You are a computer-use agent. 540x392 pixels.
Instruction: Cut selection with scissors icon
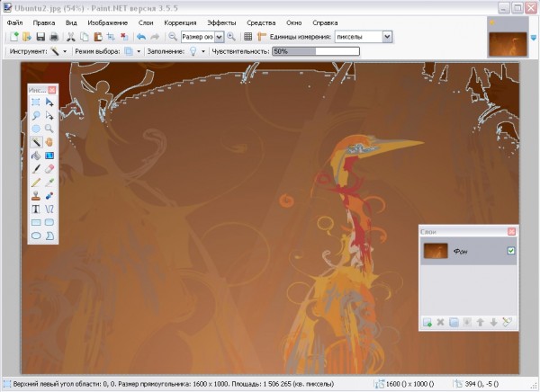click(71, 37)
